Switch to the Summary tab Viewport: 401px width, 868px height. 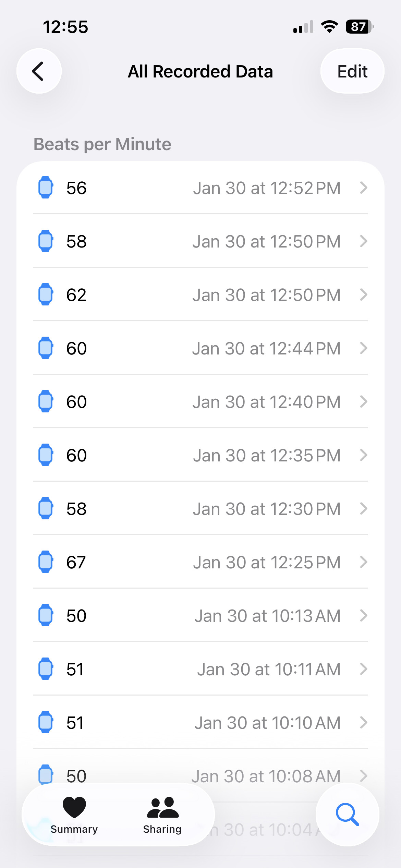pyautogui.click(x=74, y=815)
